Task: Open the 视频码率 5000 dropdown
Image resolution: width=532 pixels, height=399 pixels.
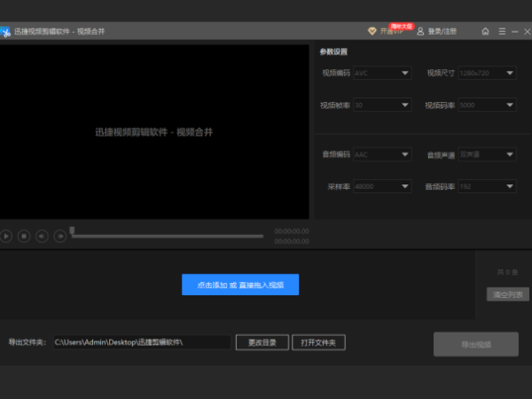Action: pyautogui.click(x=487, y=106)
